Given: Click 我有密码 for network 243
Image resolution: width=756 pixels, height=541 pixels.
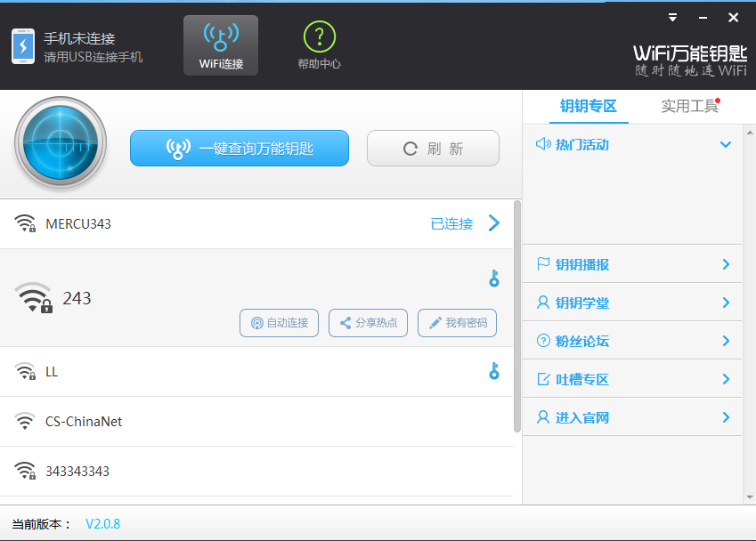Looking at the screenshot, I should tap(457, 323).
